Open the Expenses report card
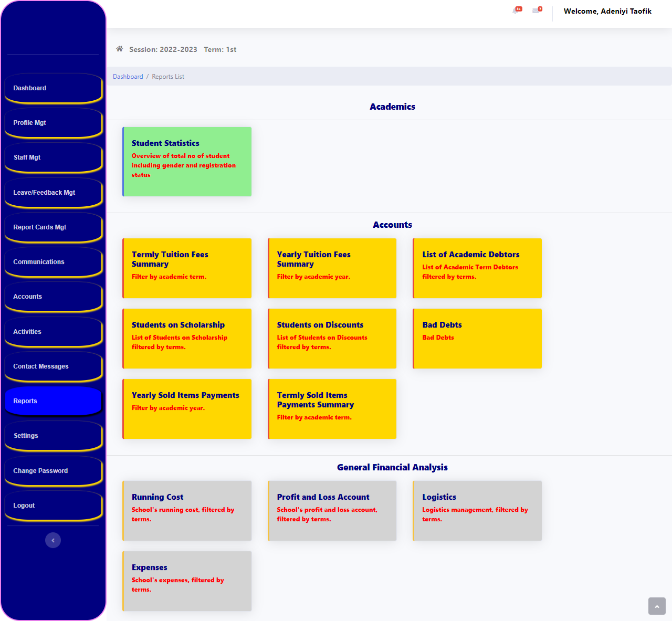 click(187, 581)
